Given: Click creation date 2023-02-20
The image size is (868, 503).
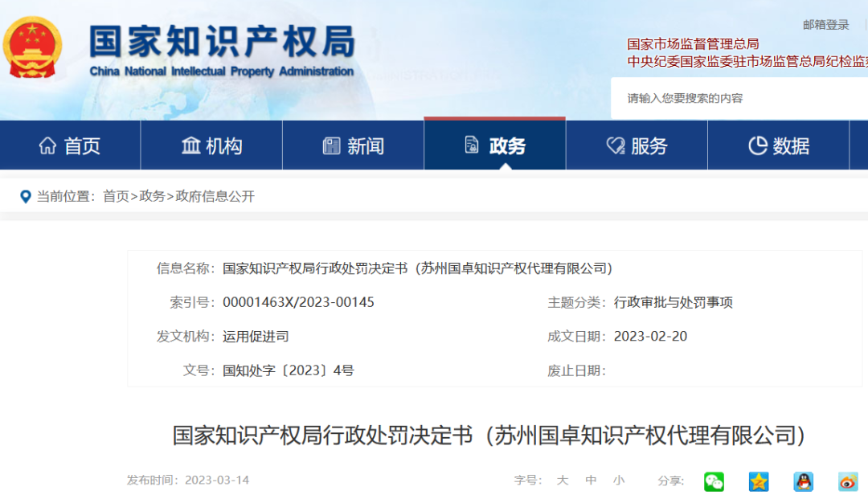Looking at the screenshot, I should (x=650, y=337).
